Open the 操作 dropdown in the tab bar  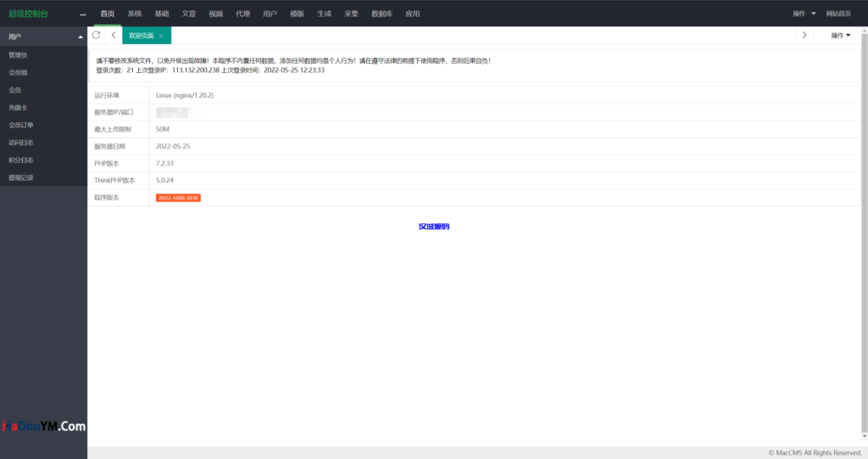coord(840,35)
